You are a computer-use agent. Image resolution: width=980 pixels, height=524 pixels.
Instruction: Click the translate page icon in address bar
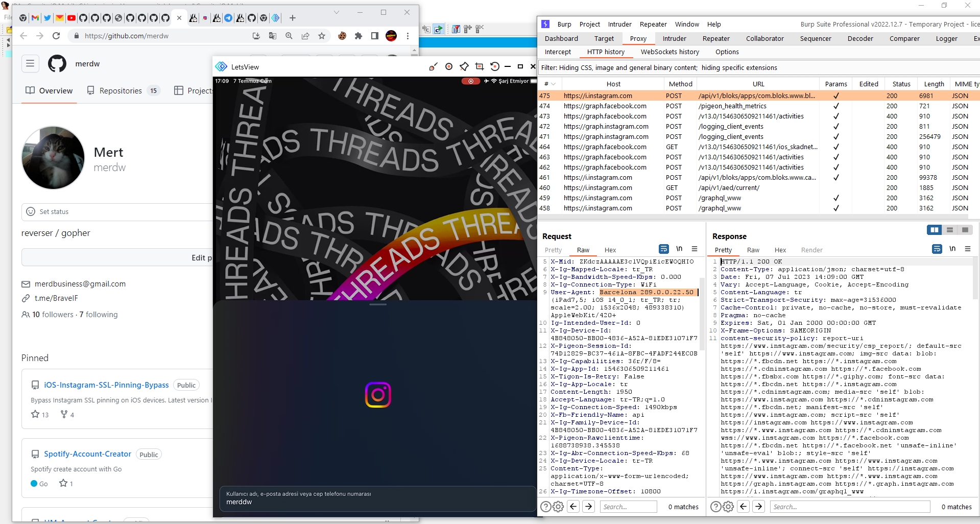coord(273,36)
